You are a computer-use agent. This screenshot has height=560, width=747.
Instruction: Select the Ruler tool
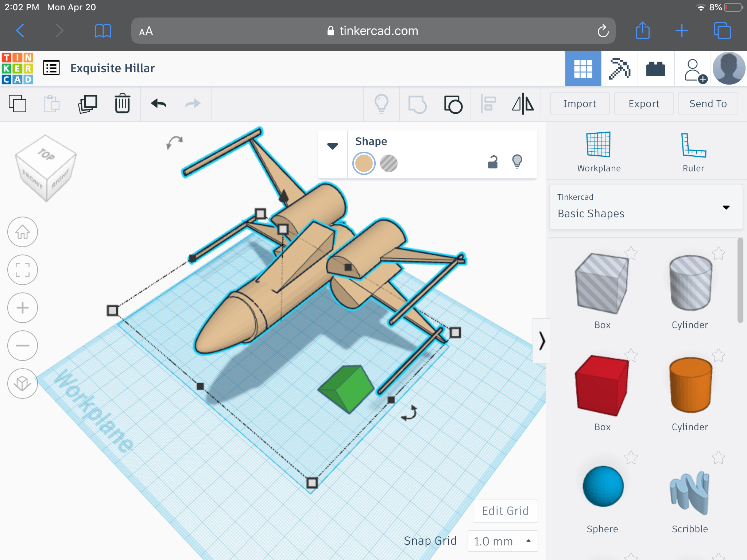coord(693,152)
